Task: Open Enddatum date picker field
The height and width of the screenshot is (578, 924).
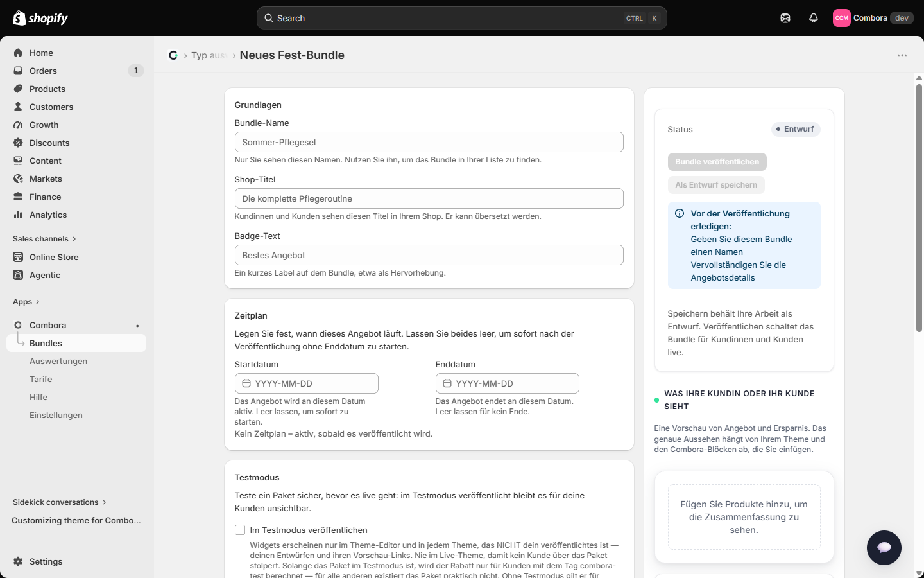Action: coord(508,383)
